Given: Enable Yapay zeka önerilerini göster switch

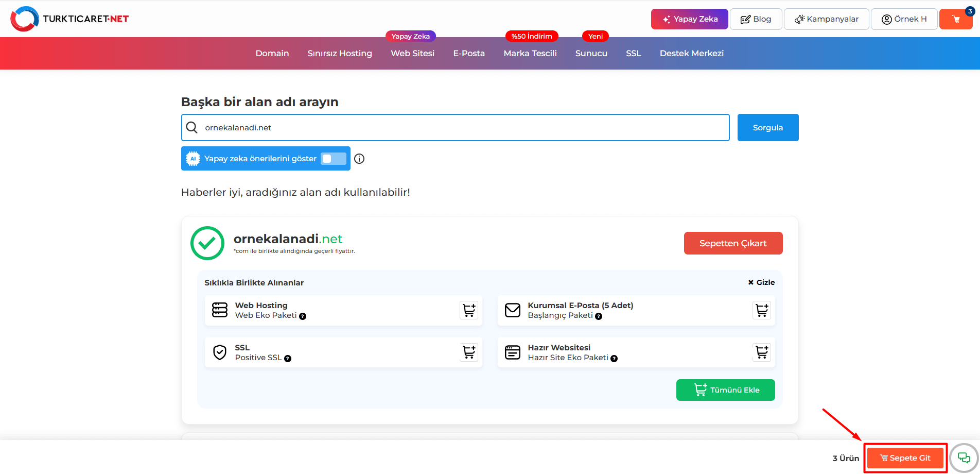Looking at the screenshot, I should [x=333, y=159].
